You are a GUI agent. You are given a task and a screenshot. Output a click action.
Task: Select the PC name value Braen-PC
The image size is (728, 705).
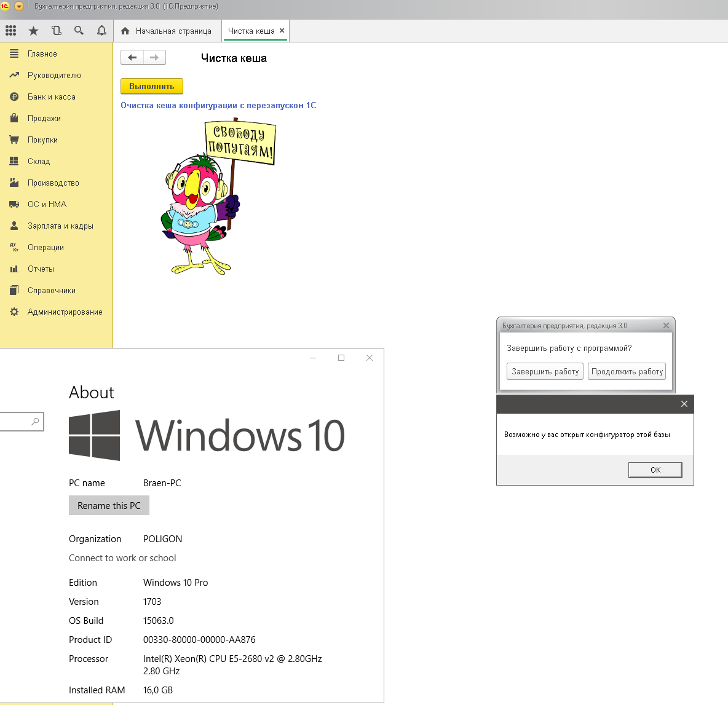point(162,482)
